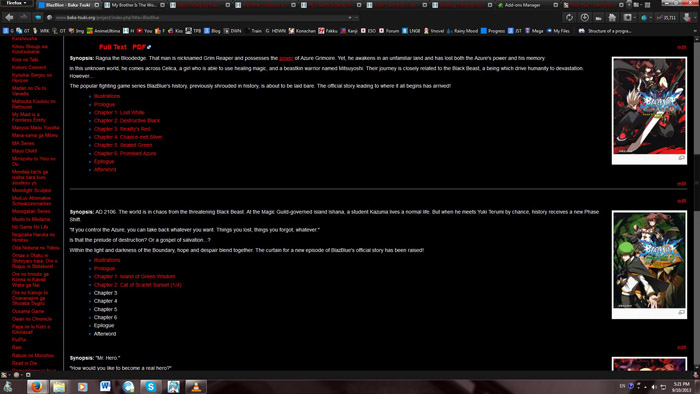Open the AnimeUltima bookmark
The height and width of the screenshot is (394, 700).
[x=104, y=31]
